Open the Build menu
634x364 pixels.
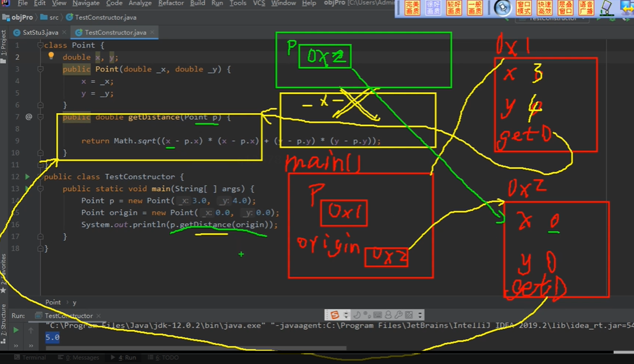pyautogui.click(x=197, y=3)
